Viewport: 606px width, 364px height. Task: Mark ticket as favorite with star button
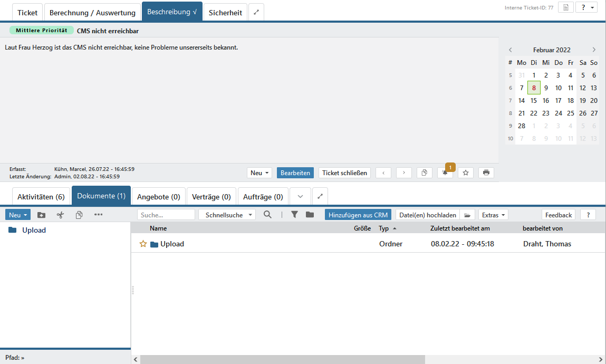point(465,173)
